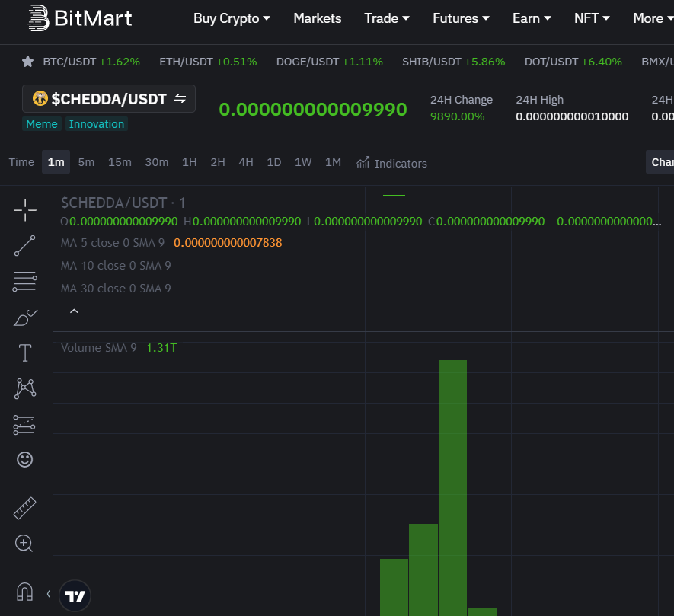The height and width of the screenshot is (616, 674).
Task: Toggle the magnet mode tool
Action: [x=24, y=592]
